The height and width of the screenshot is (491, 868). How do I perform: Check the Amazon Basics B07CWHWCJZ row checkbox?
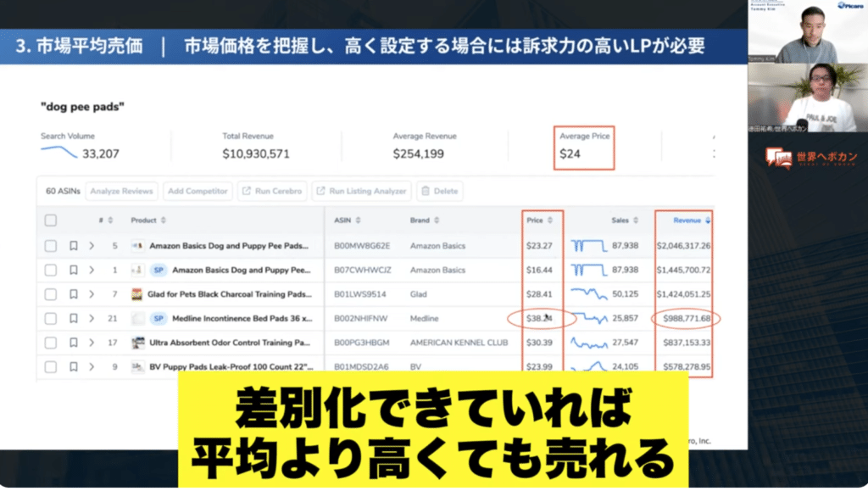point(50,271)
